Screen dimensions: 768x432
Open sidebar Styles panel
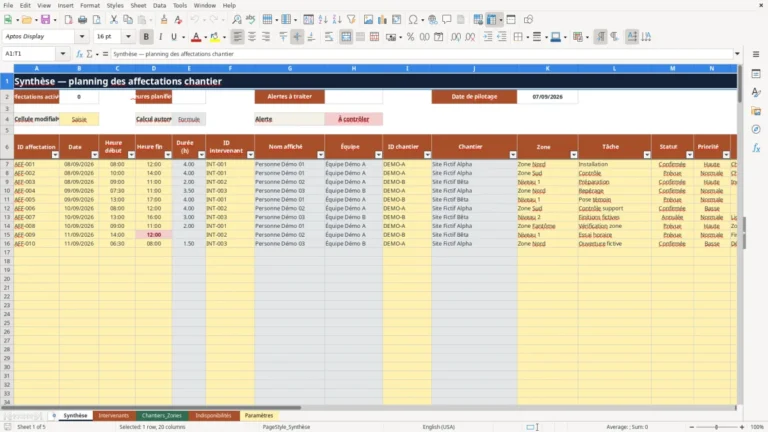click(x=756, y=92)
